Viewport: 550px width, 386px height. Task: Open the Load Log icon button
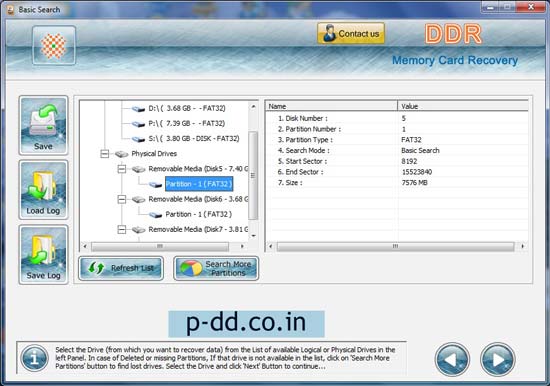[x=43, y=190]
